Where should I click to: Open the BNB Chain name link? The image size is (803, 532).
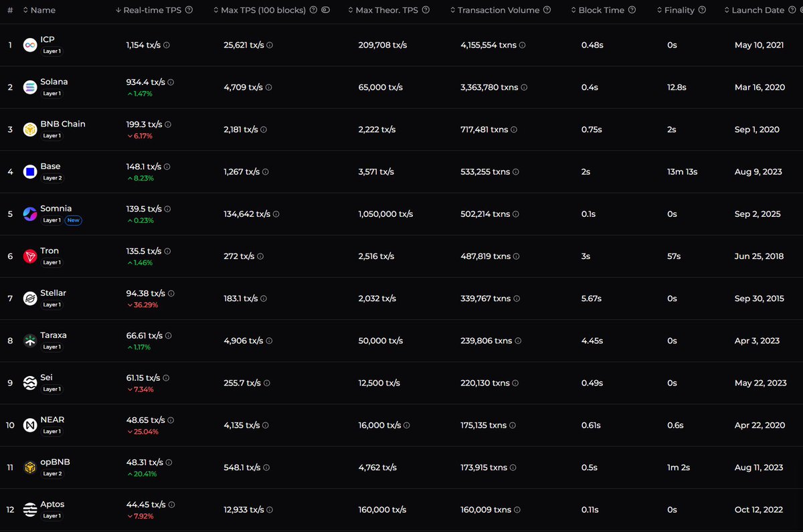coord(63,124)
